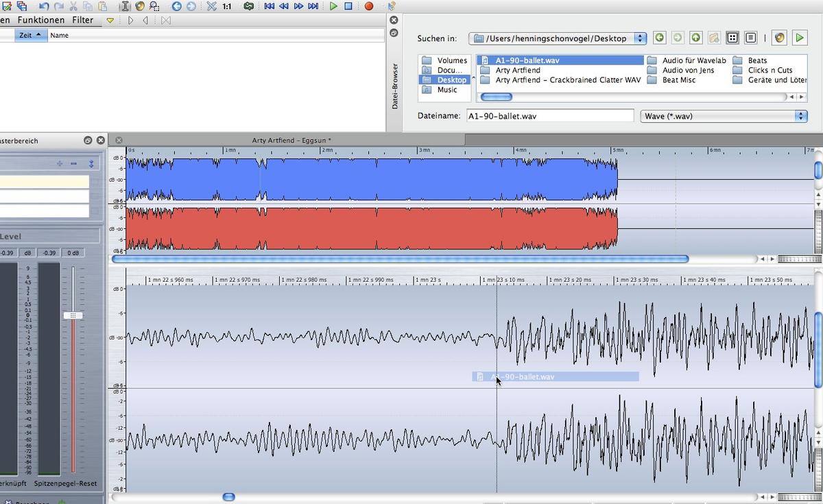Open the Audio von Jens folder
The height and width of the screenshot is (504, 823).
click(x=688, y=70)
